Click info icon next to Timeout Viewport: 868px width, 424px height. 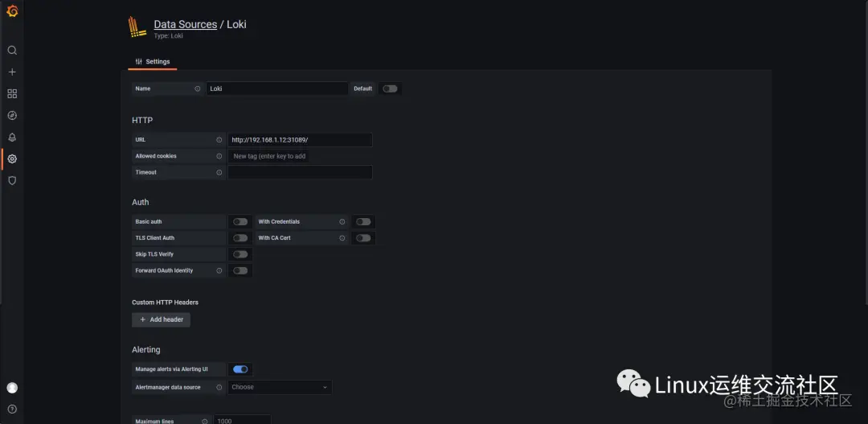point(219,172)
